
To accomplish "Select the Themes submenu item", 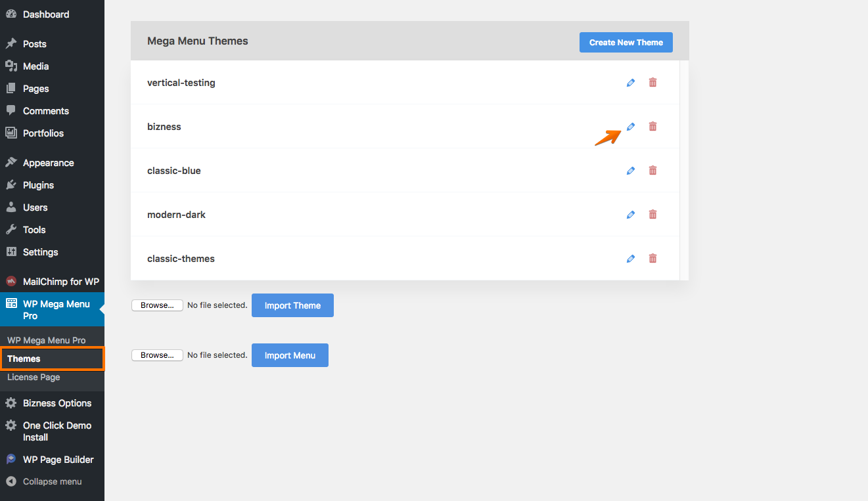I will click(52, 359).
